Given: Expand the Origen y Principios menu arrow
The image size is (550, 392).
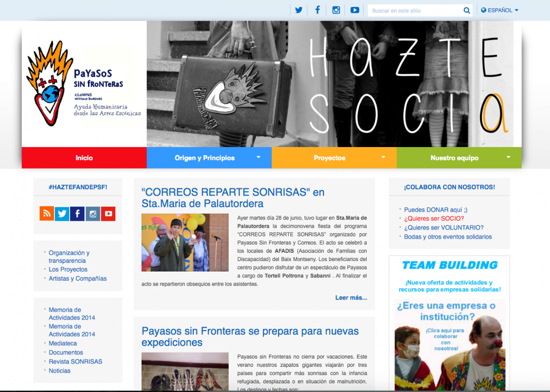Looking at the screenshot, I should (258, 157).
